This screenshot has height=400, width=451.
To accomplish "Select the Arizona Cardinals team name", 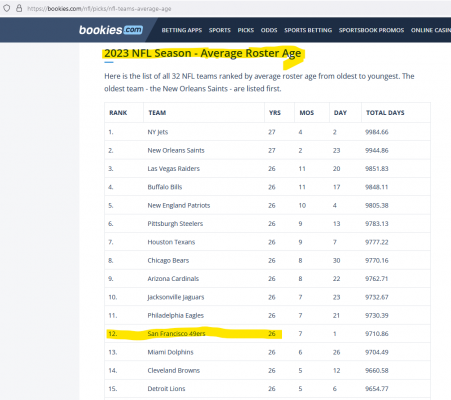I will 173,279.
